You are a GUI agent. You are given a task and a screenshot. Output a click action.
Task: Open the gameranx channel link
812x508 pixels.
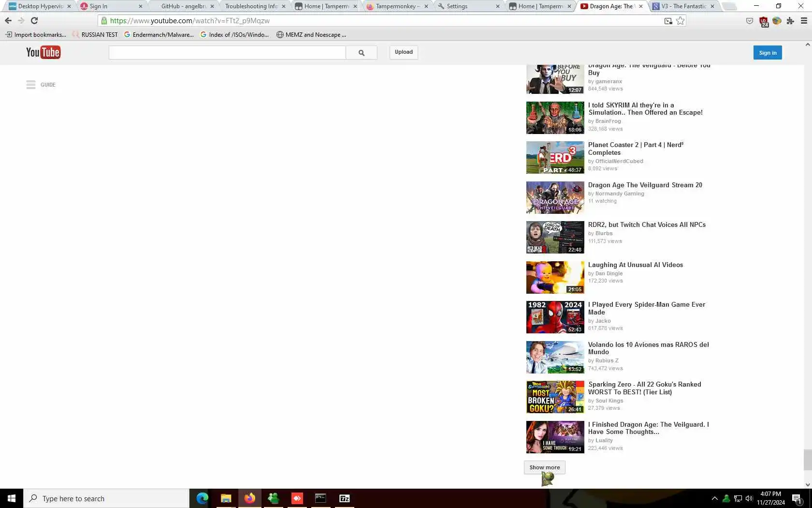coord(609,81)
